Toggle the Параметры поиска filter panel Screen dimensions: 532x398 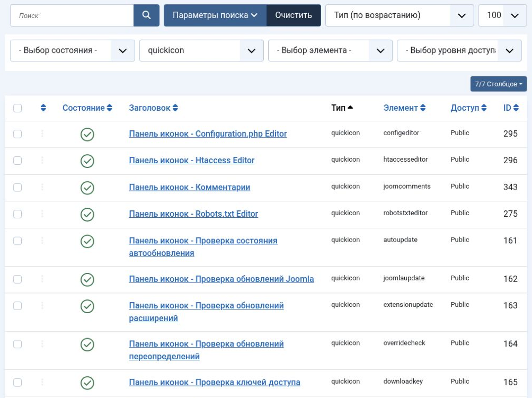215,15
